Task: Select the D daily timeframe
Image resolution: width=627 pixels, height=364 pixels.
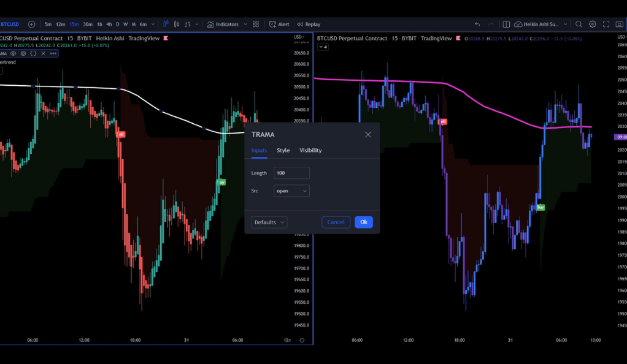Action: (118, 25)
